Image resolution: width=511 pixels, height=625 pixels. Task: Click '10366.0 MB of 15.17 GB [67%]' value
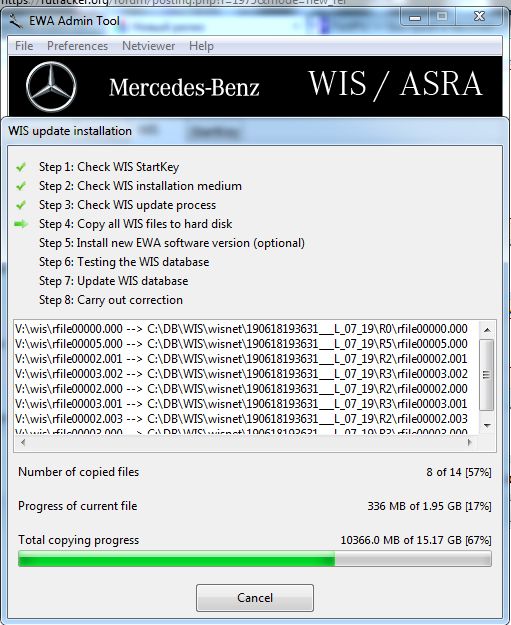tap(416, 540)
